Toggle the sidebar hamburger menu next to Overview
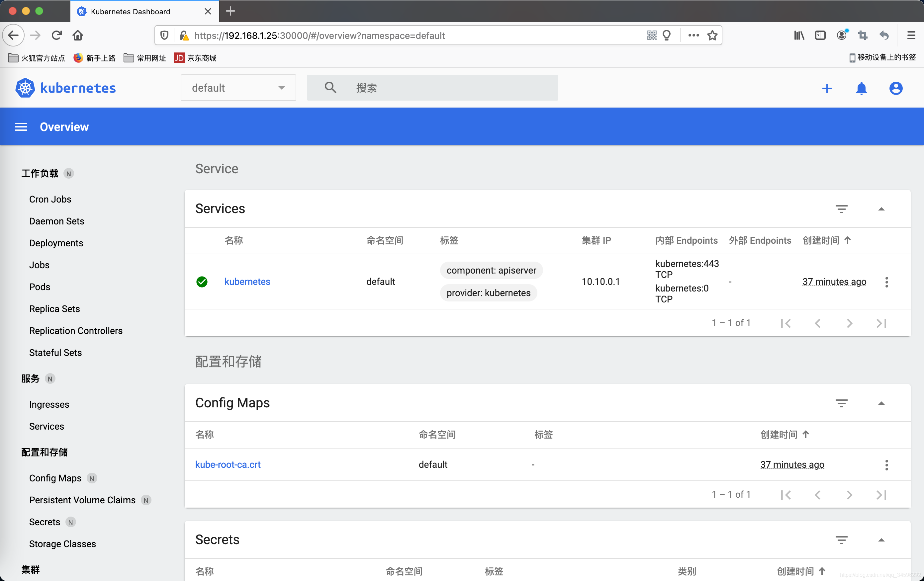924x581 pixels. 21,127
